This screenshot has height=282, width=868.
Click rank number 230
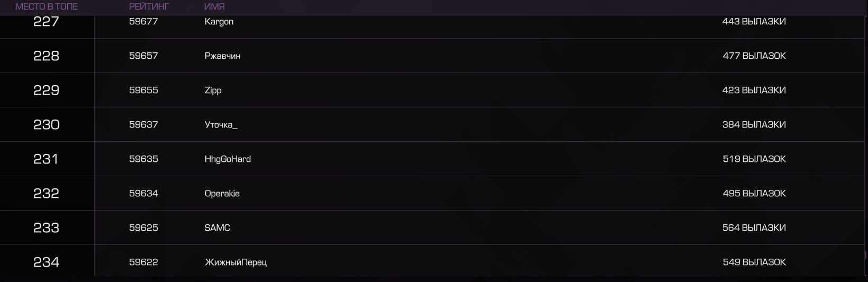47,125
